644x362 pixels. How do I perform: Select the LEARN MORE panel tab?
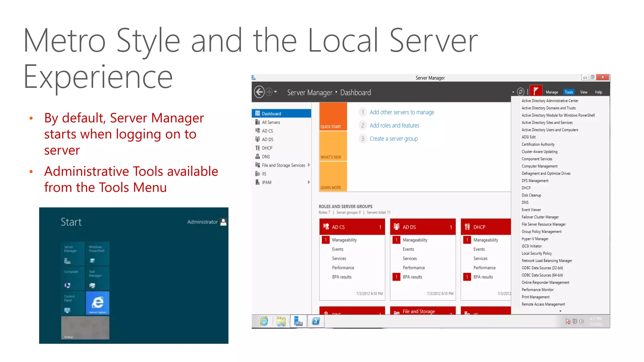point(333,176)
